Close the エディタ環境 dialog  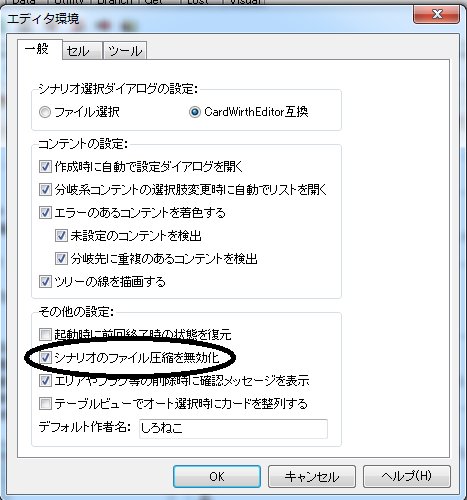(437, 14)
